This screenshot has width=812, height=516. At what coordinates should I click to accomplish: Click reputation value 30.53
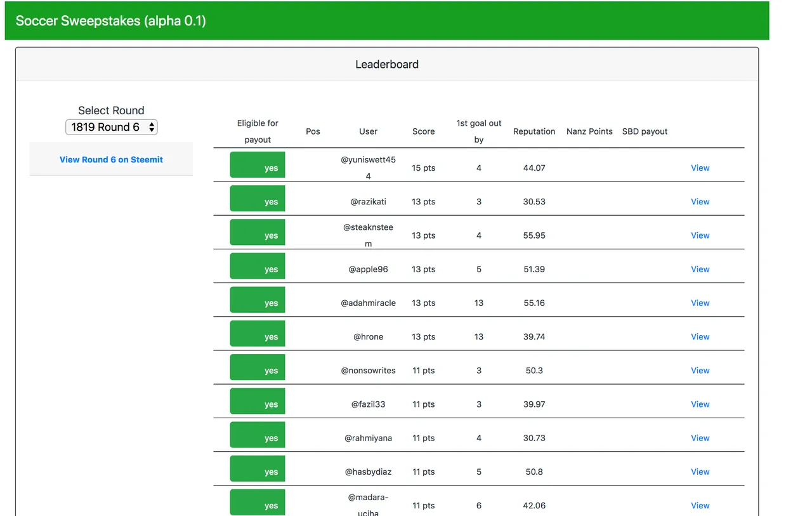point(534,202)
